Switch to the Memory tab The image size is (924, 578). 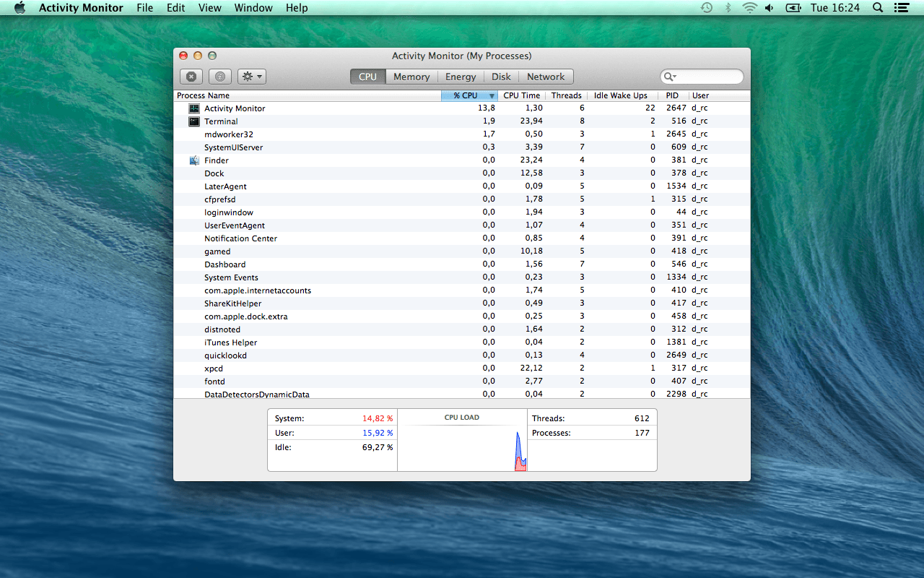pos(411,77)
